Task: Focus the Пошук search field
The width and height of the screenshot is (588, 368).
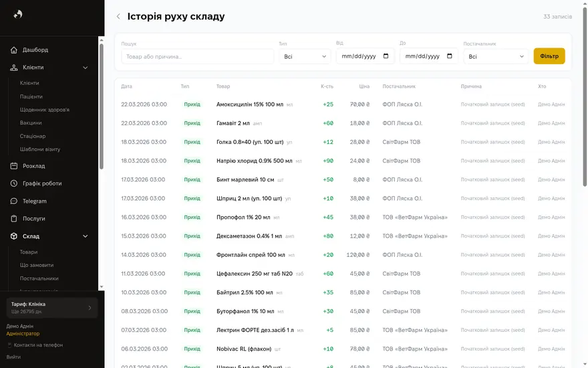Action: [197, 57]
